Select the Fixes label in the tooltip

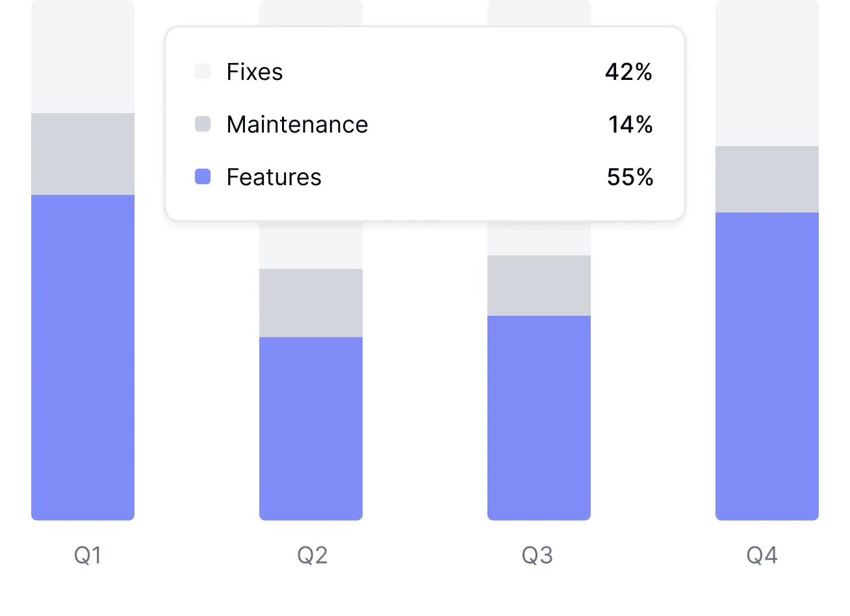pyautogui.click(x=255, y=71)
